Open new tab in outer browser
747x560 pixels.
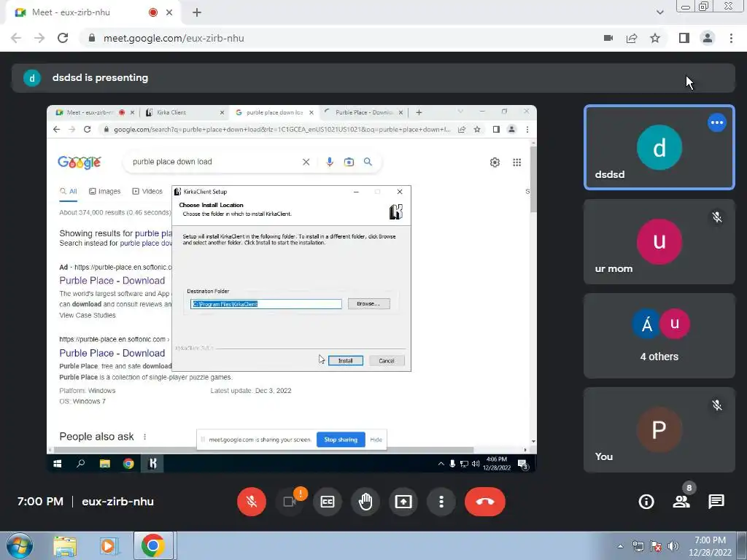point(197,13)
